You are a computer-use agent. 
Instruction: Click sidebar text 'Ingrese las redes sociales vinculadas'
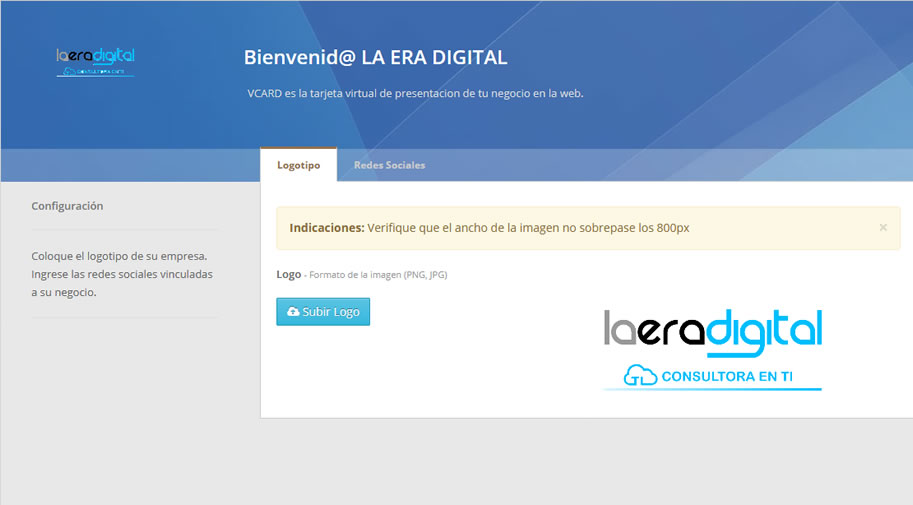[121, 274]
